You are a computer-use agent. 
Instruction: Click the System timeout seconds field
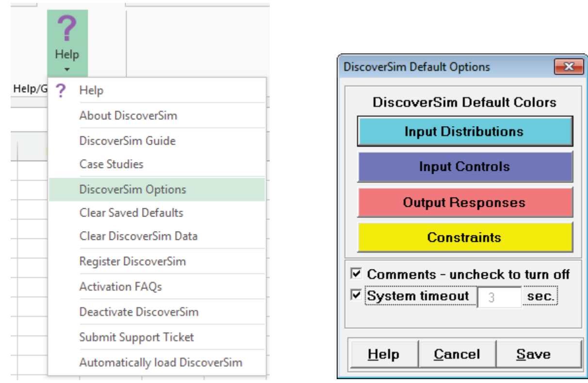click(499, 297)
